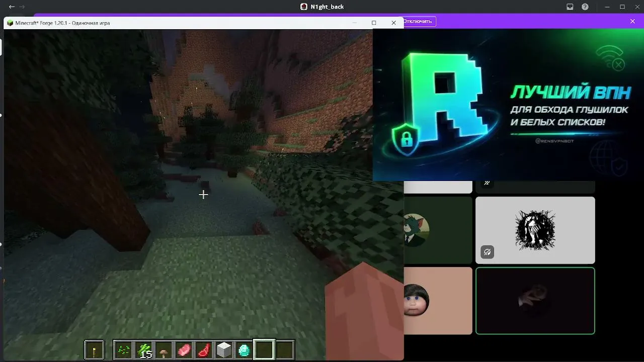Go back using the left arrow
The width and height of the screenshot is (644, 362).
tap(12, 7)
